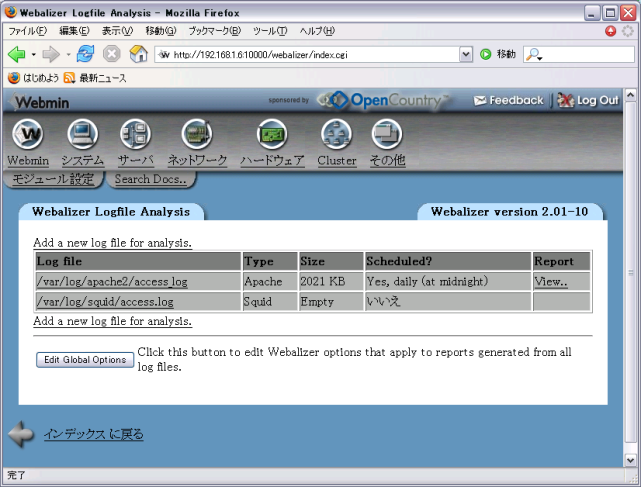Viewport: 641px width, 487px height.
Task: Open the システム category icon
Action: click(82, 135)
